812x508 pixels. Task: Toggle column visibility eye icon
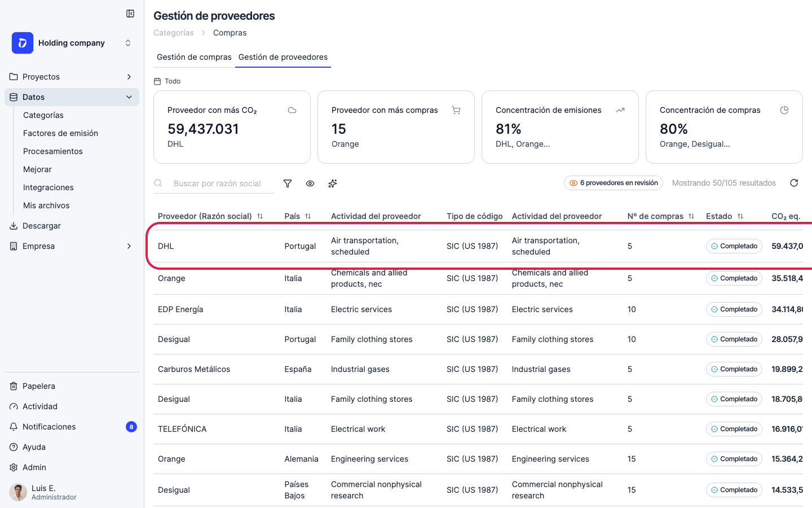coord(310,183)
